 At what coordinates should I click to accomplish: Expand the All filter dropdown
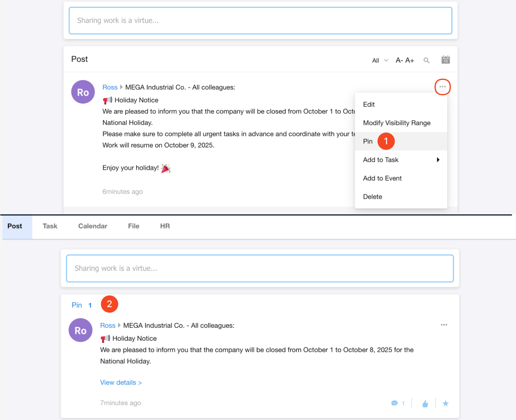[380, 60]
